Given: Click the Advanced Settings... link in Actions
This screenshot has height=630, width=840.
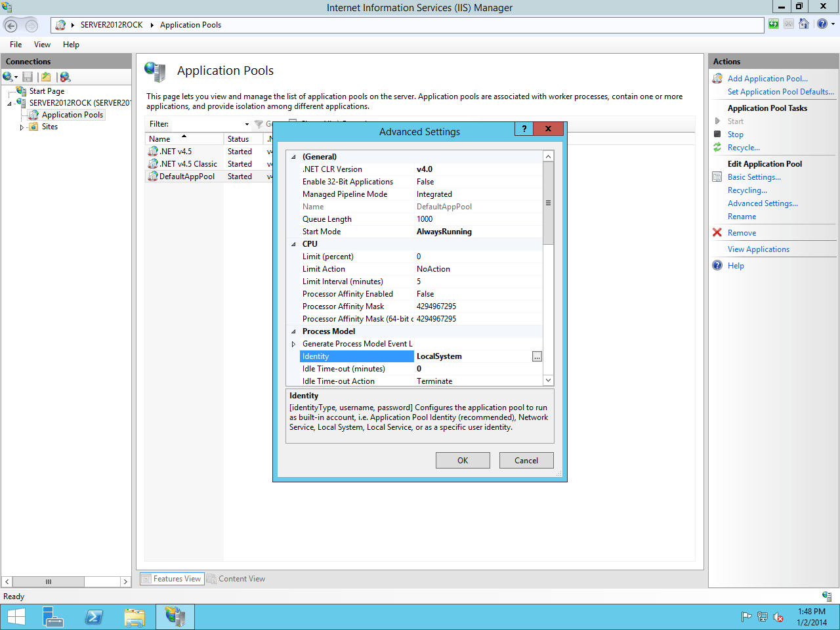Looking at the screenshot, I should [763, 203].
